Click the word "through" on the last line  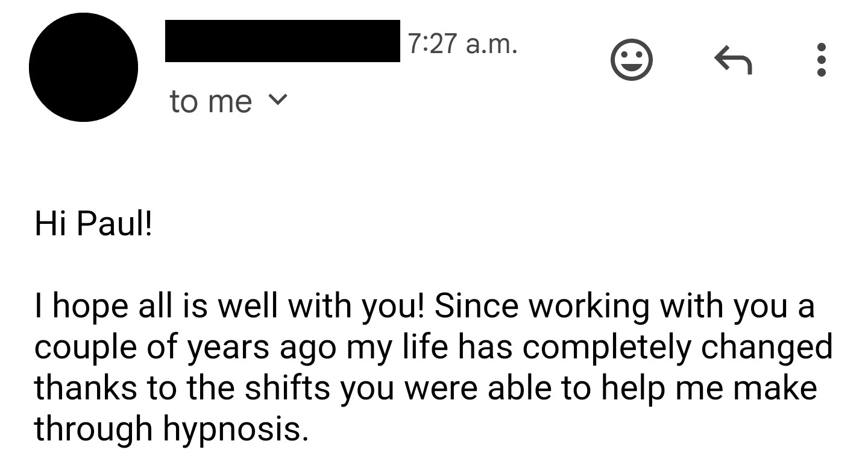pos(93,428)
